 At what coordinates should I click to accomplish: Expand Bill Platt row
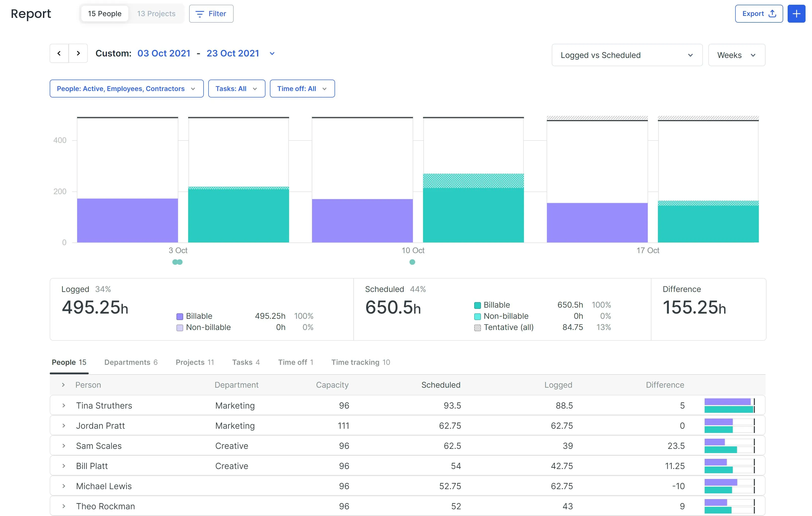click(64, 466)
